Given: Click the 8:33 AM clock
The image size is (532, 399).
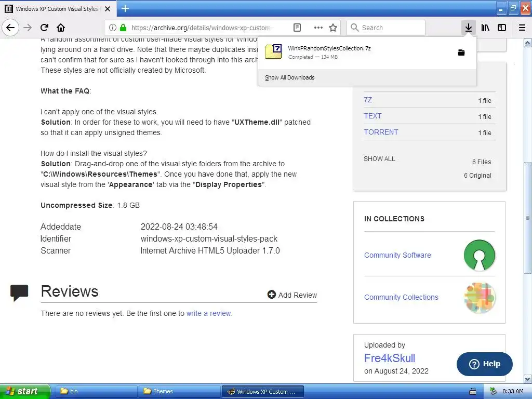Looking at the screenshot, I should click(x=513, y=391).
